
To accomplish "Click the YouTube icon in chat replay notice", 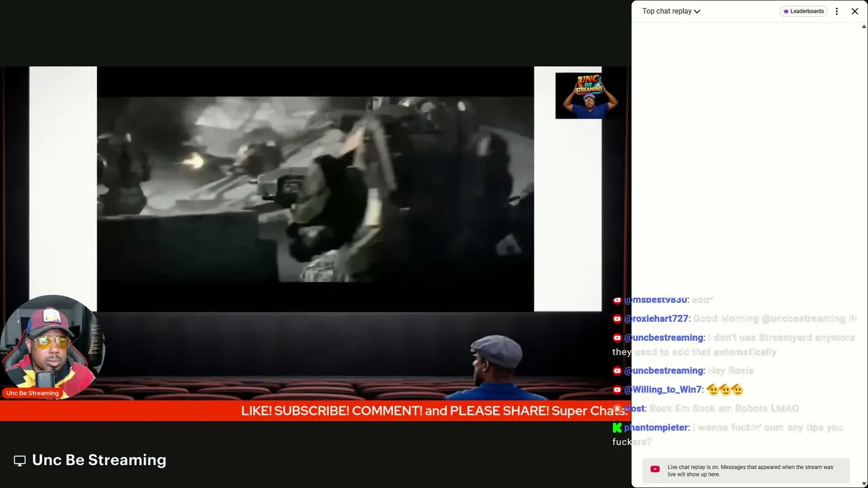I will (x=655, y=469).
